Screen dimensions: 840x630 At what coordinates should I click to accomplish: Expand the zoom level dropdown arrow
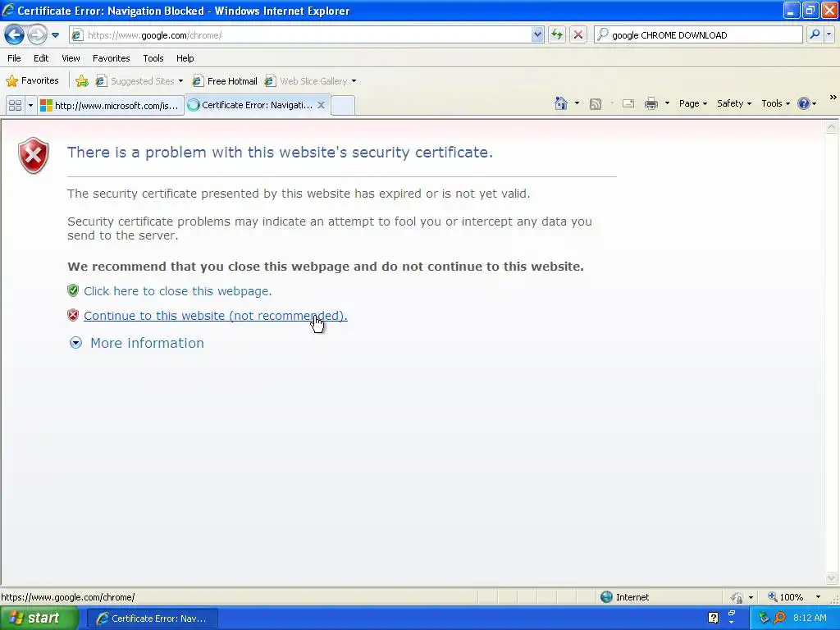818,597
